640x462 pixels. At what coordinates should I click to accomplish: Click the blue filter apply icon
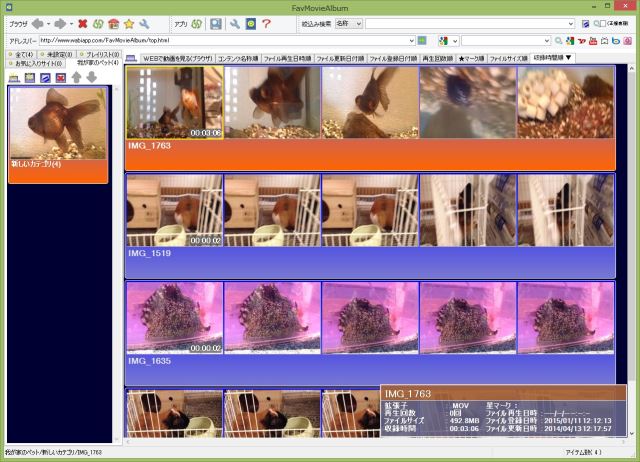click(585, 24)
